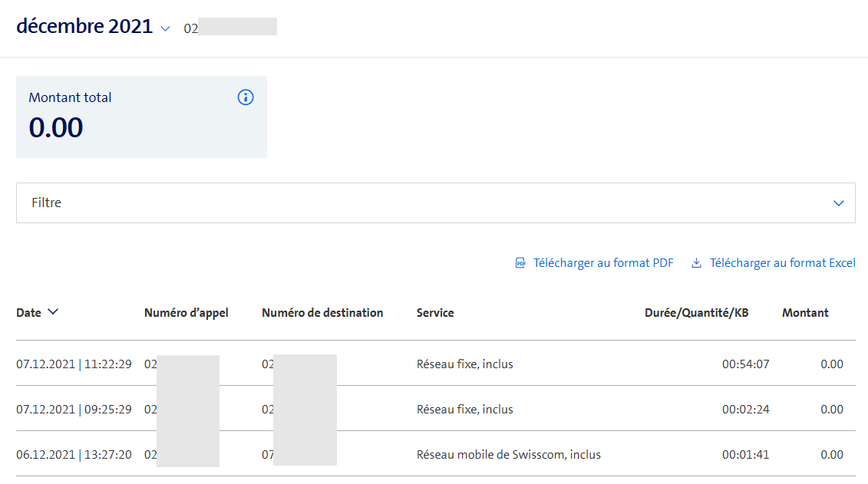868x484 pixels.
Task: Click the Durée/Quantité/KB column header
Action: (x=697, y=313)
